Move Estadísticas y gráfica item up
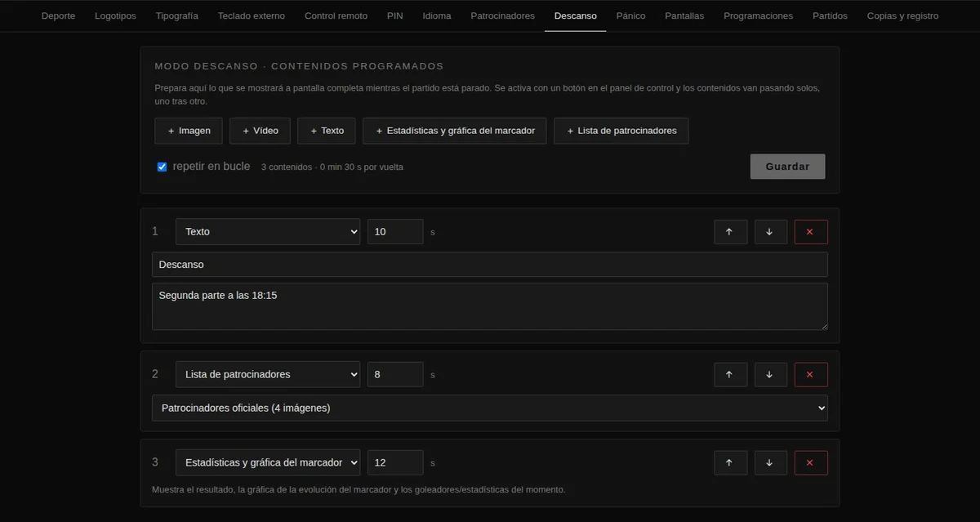Viewport: 980px width, 522px height. pos(730,462)
